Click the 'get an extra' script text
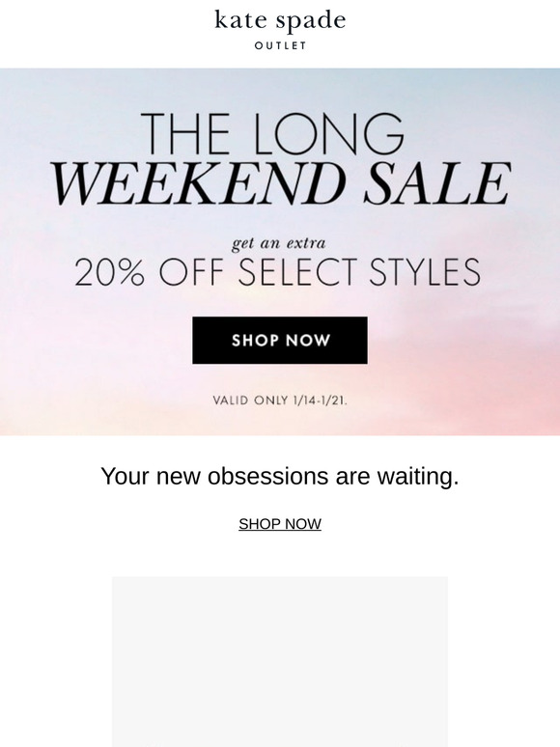 click(x=279, y=243)
